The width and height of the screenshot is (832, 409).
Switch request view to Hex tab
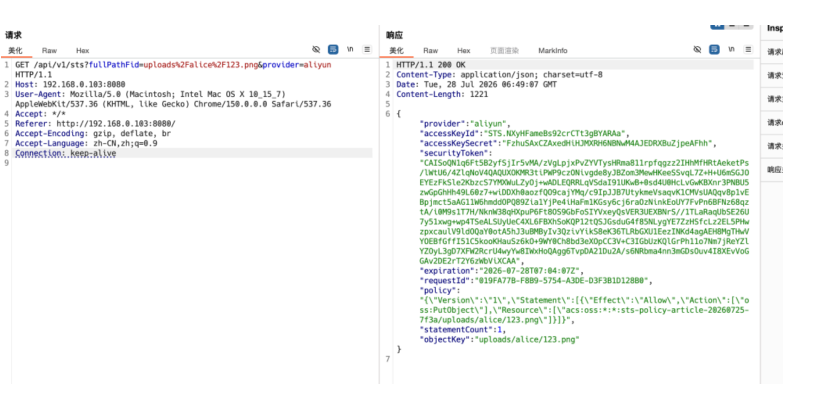82,50
